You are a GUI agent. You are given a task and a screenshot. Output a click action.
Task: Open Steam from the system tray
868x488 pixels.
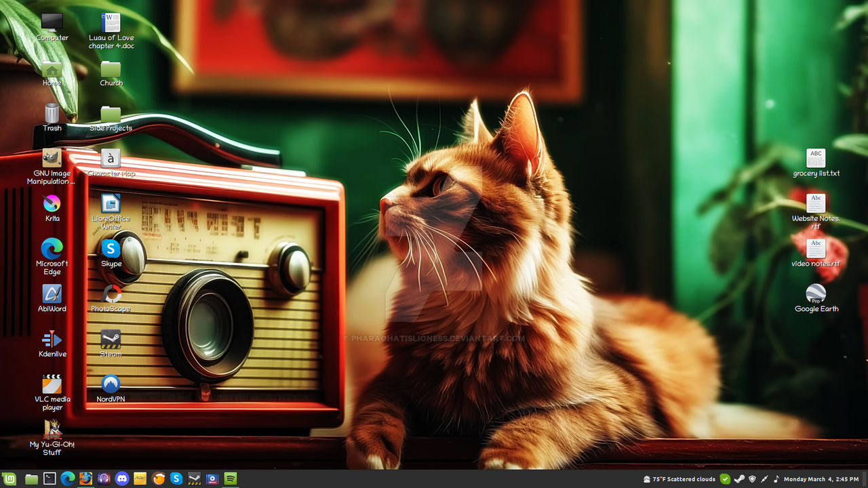click(738, 479)
